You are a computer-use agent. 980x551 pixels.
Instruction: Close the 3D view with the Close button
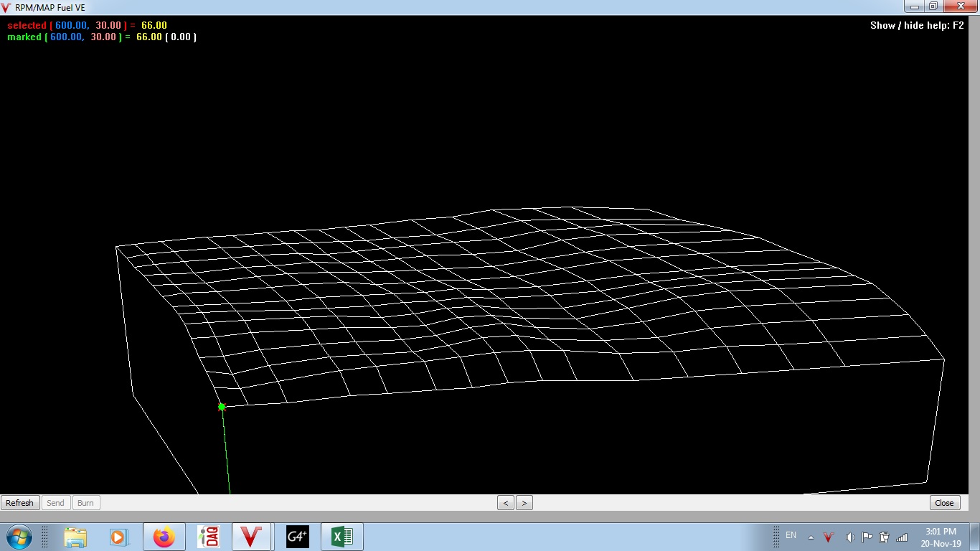tap(944, 503)
